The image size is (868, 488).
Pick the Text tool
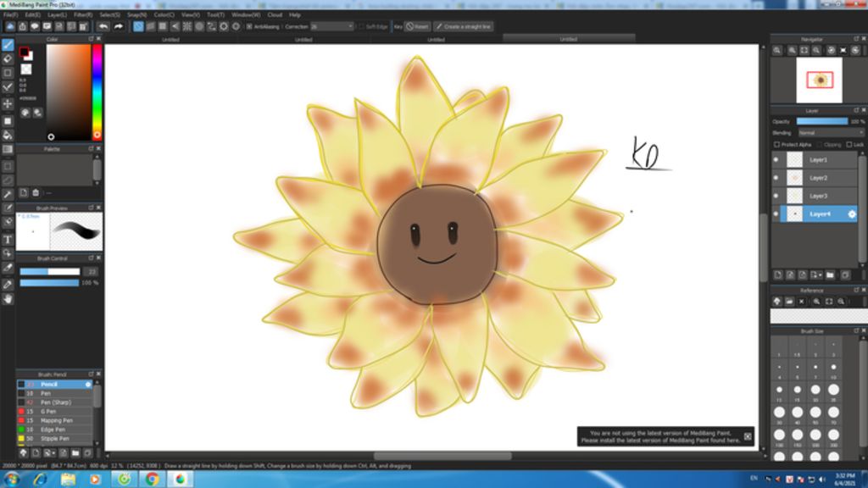point(8,240)
